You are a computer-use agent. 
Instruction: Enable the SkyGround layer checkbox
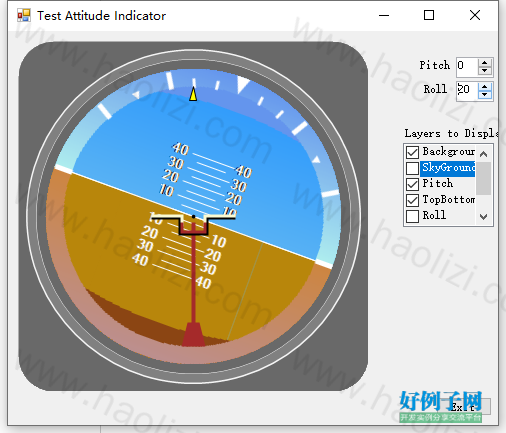412,168
